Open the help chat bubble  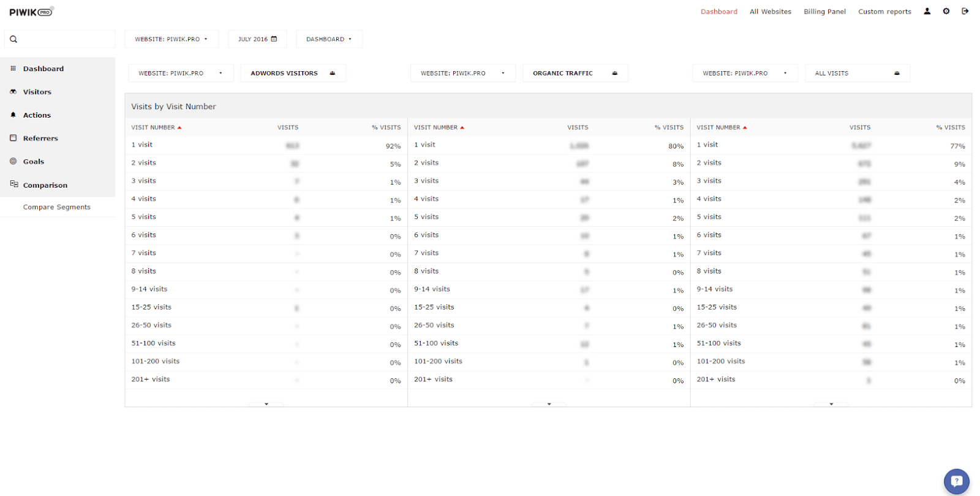(x=957, y=481)
